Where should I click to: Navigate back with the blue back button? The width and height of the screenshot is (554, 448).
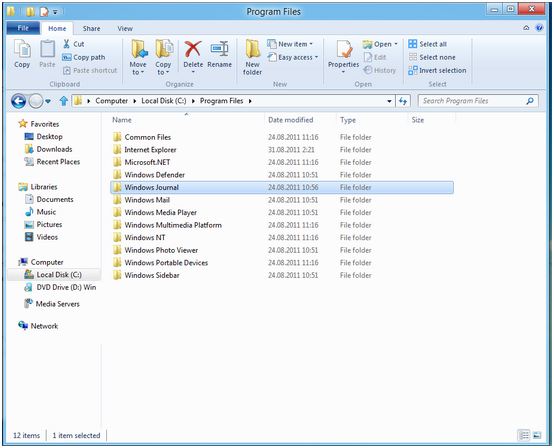tap(18, 101)
